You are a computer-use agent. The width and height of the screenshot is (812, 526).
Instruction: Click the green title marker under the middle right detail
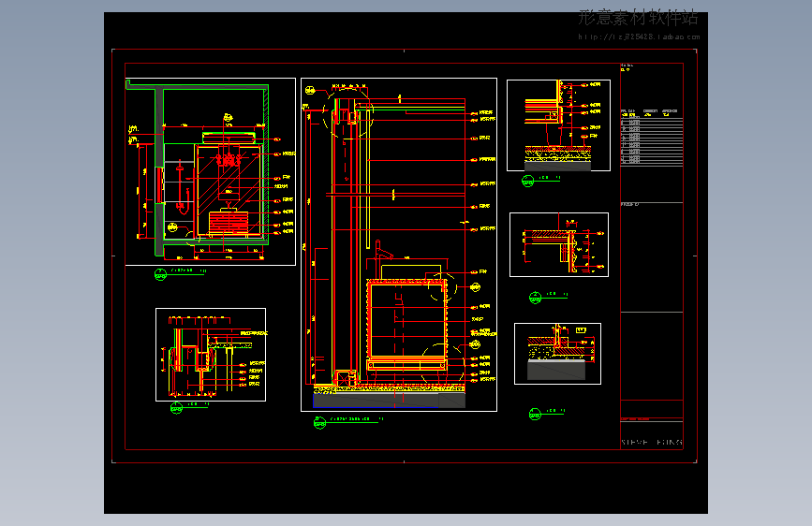548,298
